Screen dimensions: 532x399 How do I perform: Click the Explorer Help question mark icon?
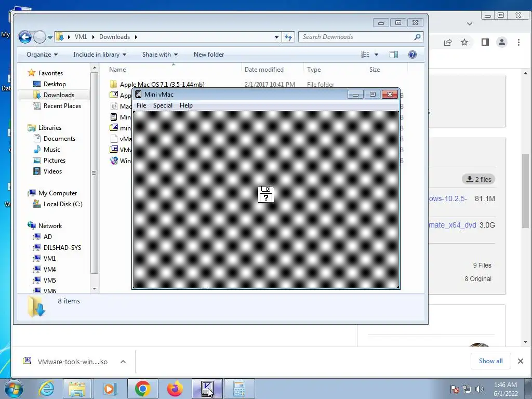pos(412,55)
